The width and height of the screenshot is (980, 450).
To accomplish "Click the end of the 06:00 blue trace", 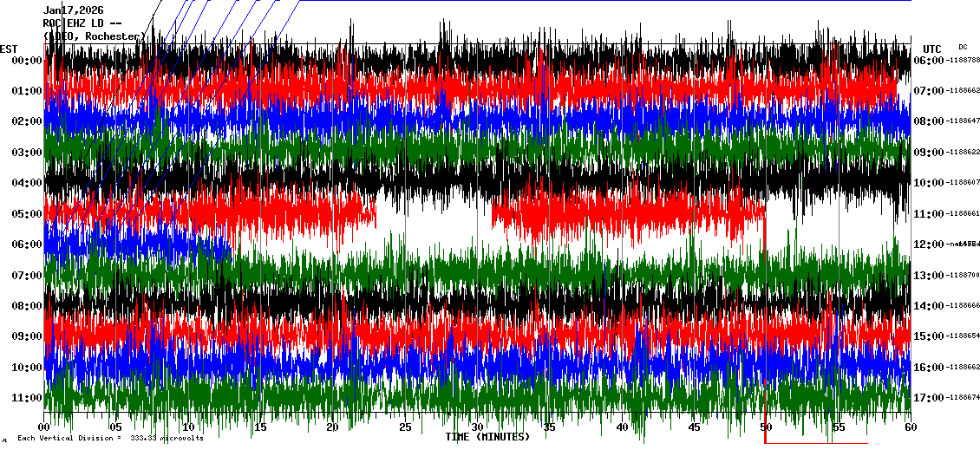I will pos(229,250).
